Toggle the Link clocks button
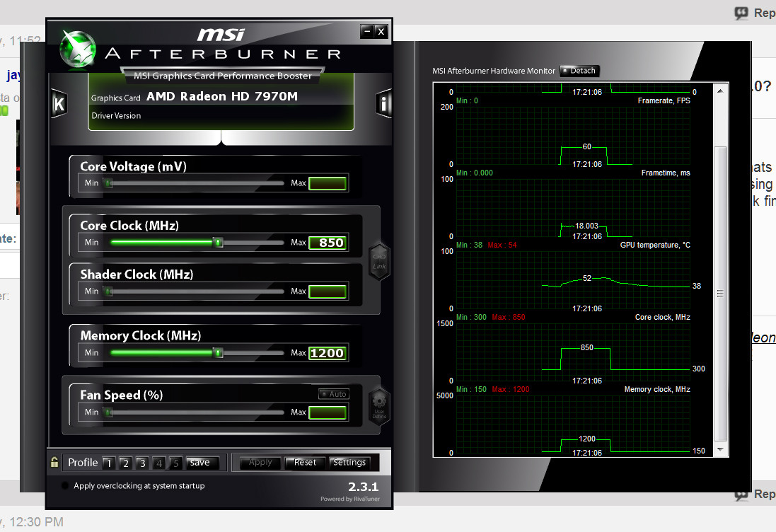Viewport: 776px width, 532px height. [380, 262]
